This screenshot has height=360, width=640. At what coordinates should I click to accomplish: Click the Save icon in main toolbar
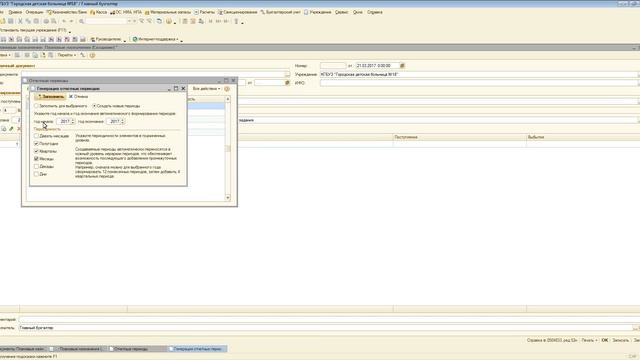[11, 21]
